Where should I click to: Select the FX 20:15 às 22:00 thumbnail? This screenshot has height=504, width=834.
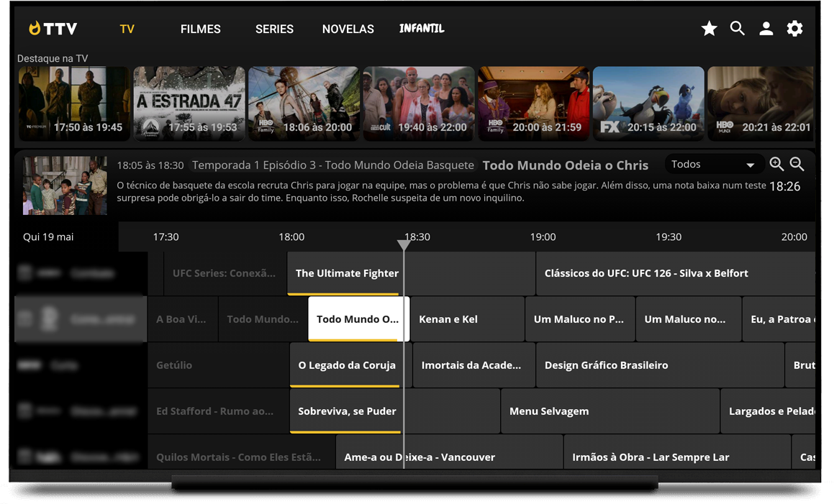click(x=648, y=104)
